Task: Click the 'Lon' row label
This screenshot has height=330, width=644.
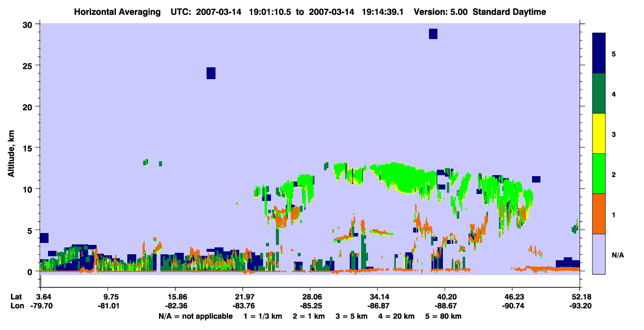Action: pos(17,306)
